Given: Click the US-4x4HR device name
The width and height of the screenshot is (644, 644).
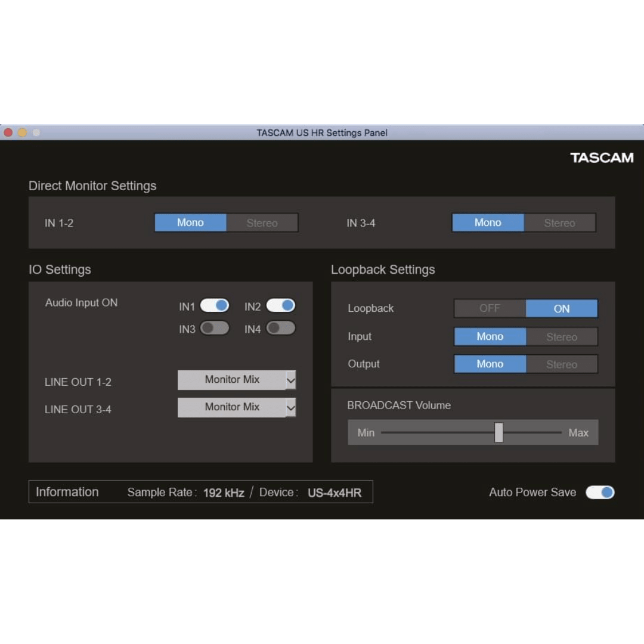Looking at the screenshot, I should [335, 493].
